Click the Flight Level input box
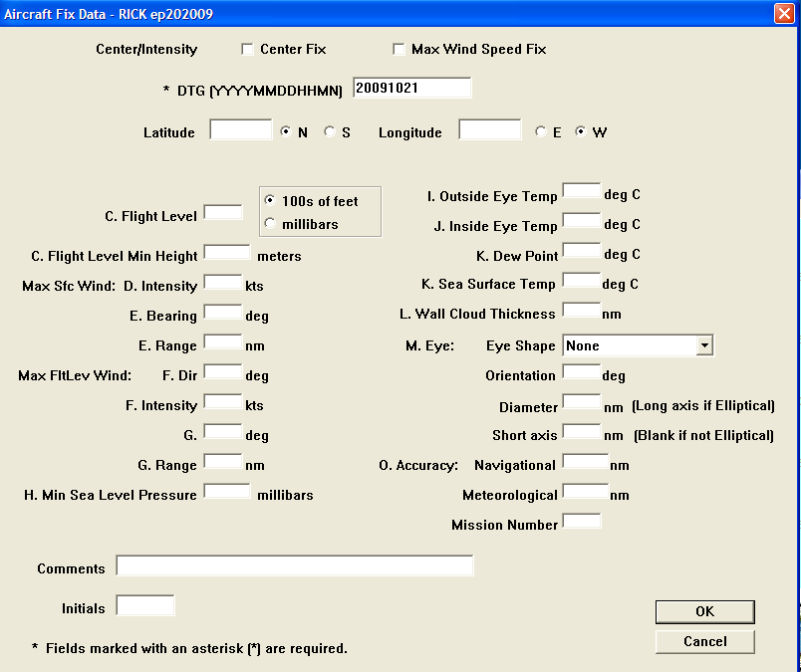801x672 pixels. pos(222,212)
